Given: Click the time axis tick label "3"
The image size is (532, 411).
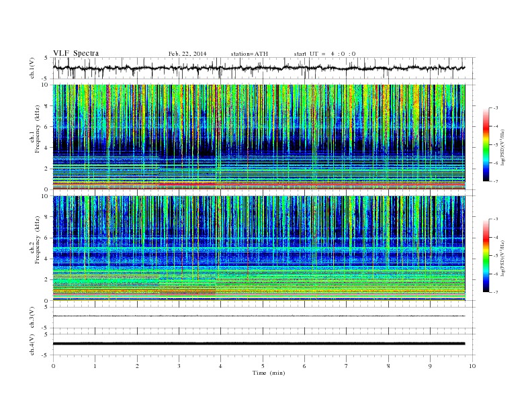Looking at the screenshot, I should click(x=179, y=366).
